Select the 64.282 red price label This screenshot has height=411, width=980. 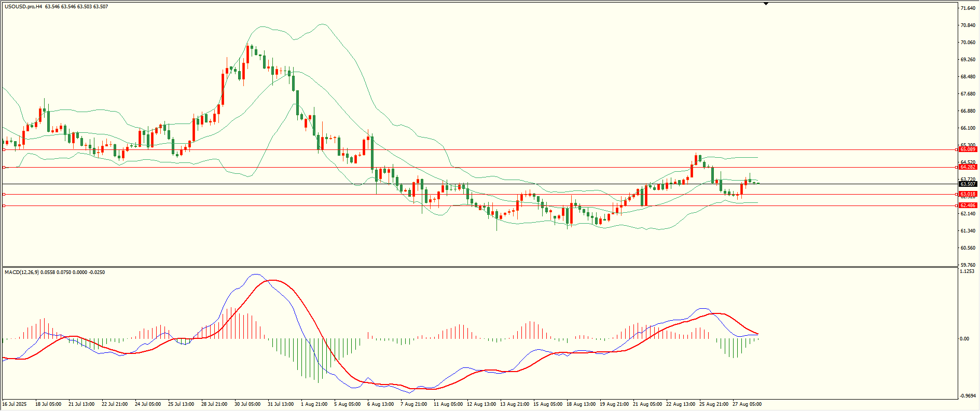[x=968, y=167]
